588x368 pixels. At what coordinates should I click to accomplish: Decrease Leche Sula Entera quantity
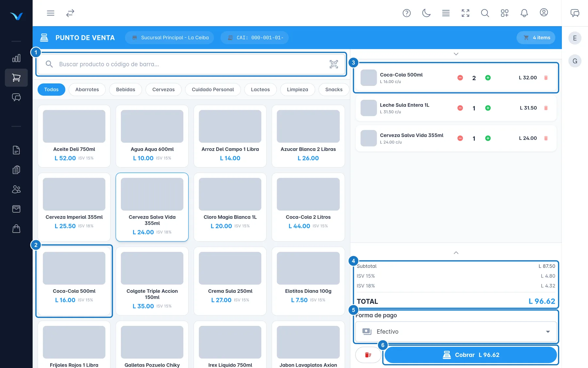(x=460, y=108)
